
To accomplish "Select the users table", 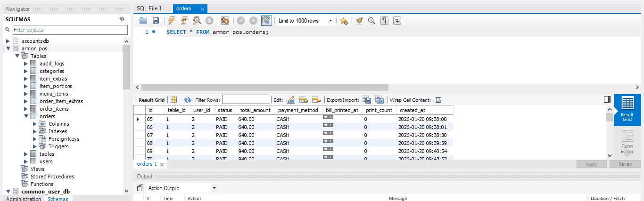I will pyautogui.click(x=46, y=161).
